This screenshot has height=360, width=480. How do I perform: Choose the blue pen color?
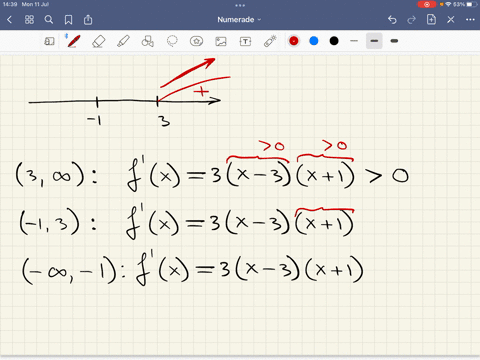(314, 41)
